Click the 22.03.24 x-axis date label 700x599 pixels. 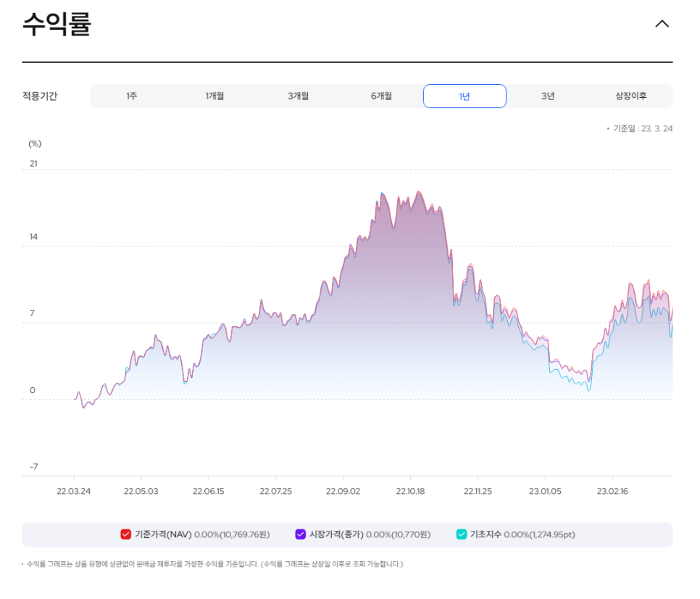coord(74,492)
